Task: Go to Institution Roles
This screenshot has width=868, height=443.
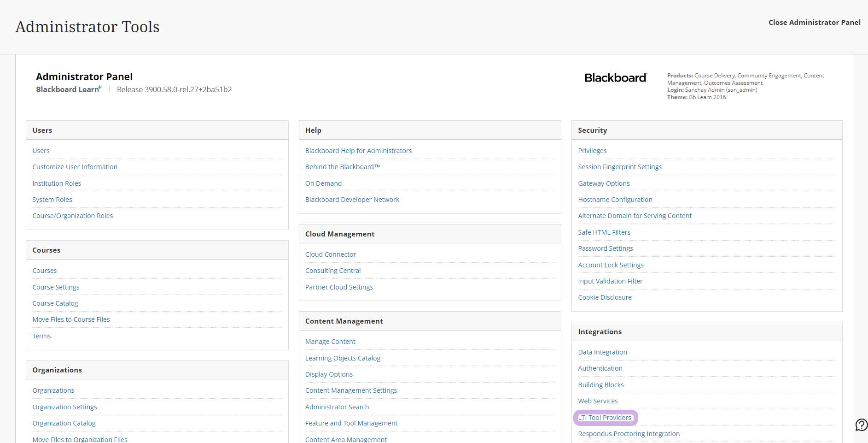Action: point(57,183)
